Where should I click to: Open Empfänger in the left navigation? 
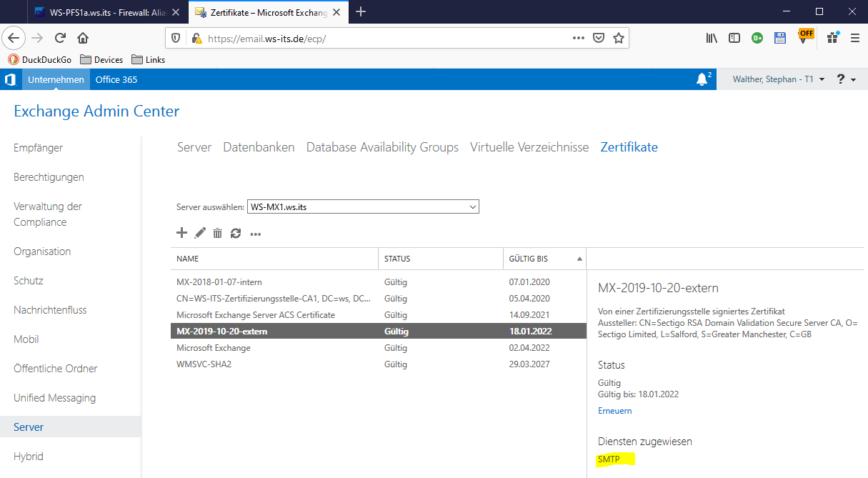click(39, 148)
